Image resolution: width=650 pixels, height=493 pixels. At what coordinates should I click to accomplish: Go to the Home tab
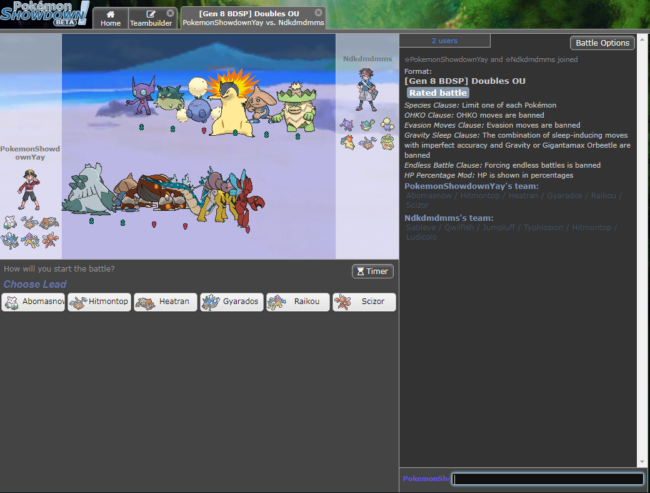(110, 18)
